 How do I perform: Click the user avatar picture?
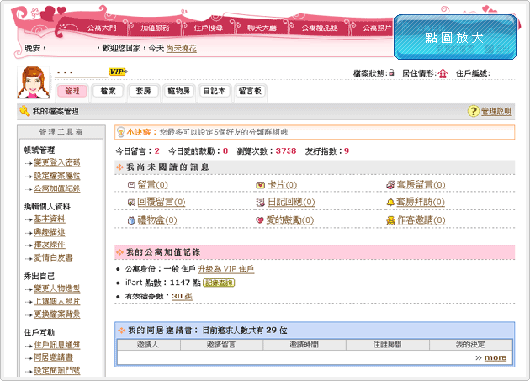(x=33, y=82)
